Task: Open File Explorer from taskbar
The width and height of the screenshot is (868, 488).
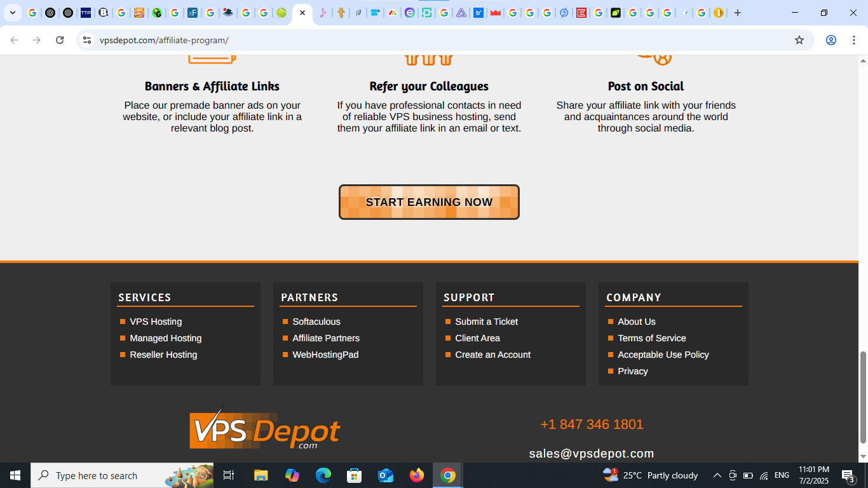Action: (x=261, y=475)
